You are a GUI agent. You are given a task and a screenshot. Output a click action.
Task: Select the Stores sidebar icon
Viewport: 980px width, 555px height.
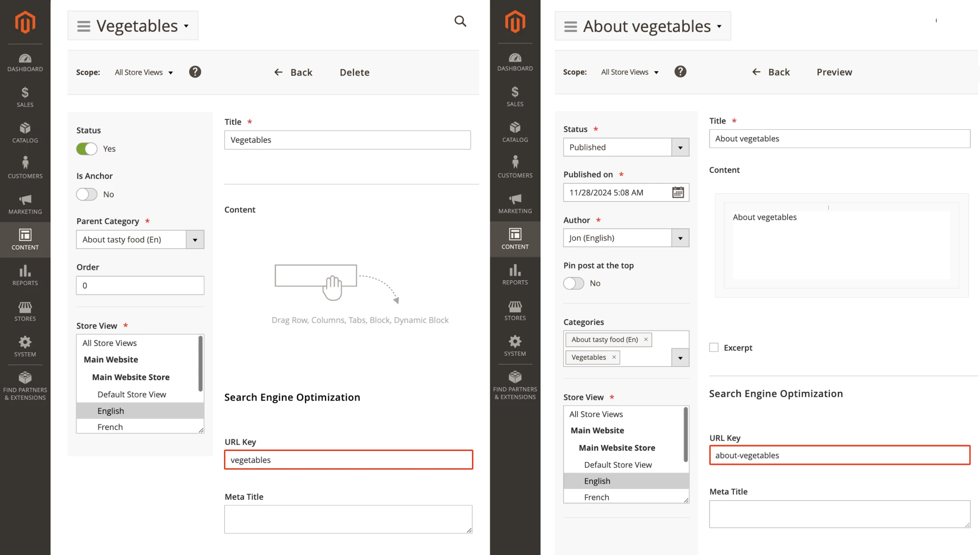pyautogui.click(x=25, y=310)
